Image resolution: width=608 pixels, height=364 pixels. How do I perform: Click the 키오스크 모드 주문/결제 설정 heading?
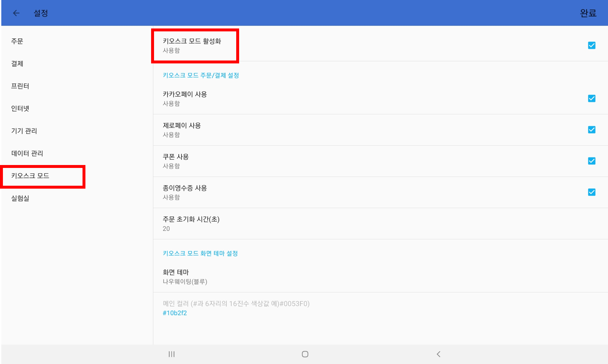(x=201, y=75)
